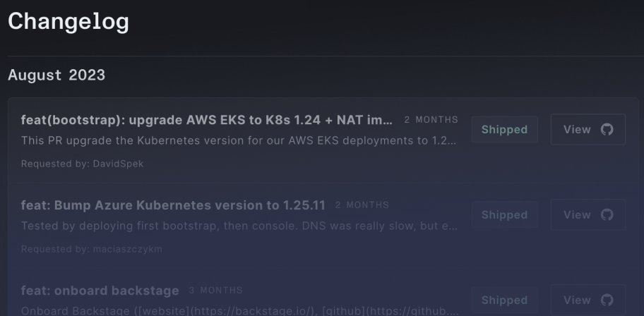Open View for the AWS EKS upgrade entry
The width and height of the screenshot is (644, 316).
588,129
